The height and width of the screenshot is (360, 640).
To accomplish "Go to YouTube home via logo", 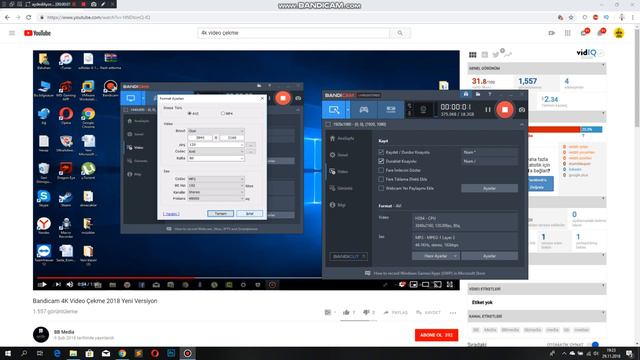I will (x=38, y=33).
